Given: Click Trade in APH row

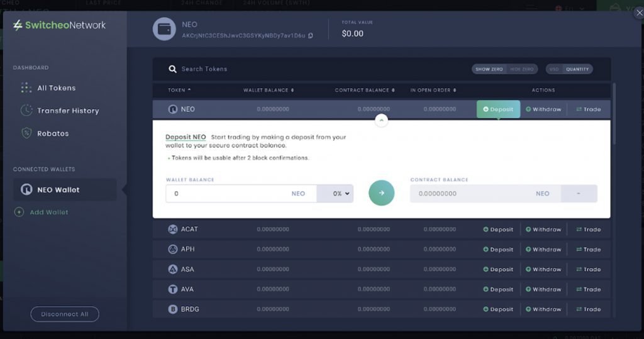Looking at the screenshot, I should click(589, 250).
